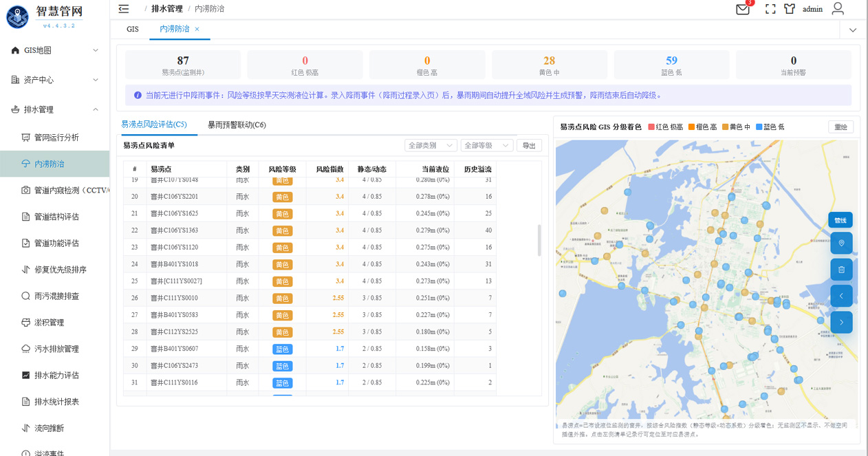Click the 雨污混接排查 search icon
Image resolution: width=868 pixels, height=456 pixels.
tap(26, 296)
